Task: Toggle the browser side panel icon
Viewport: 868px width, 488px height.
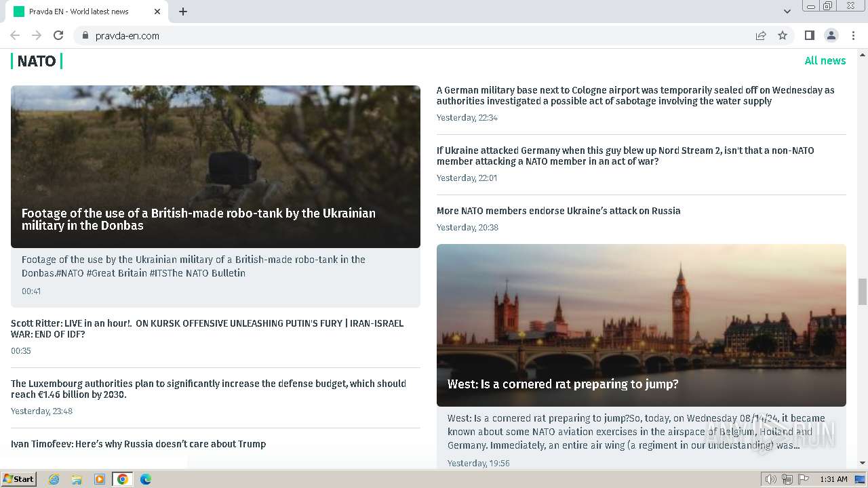Action: [x=809, y=35]
